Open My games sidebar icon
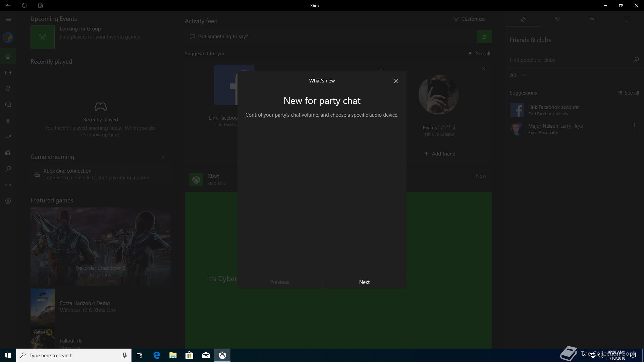This screenshot has width=644, height=362. [8, 72]
